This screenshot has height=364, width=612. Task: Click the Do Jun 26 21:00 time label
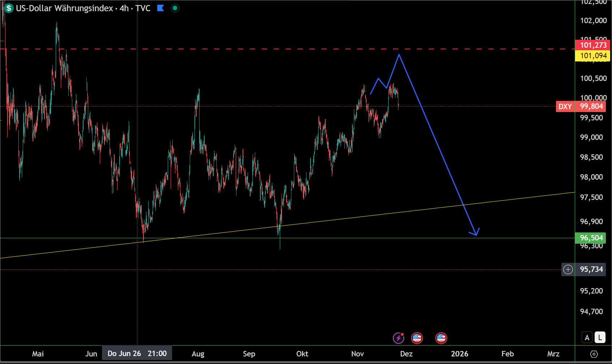point(137,354)
